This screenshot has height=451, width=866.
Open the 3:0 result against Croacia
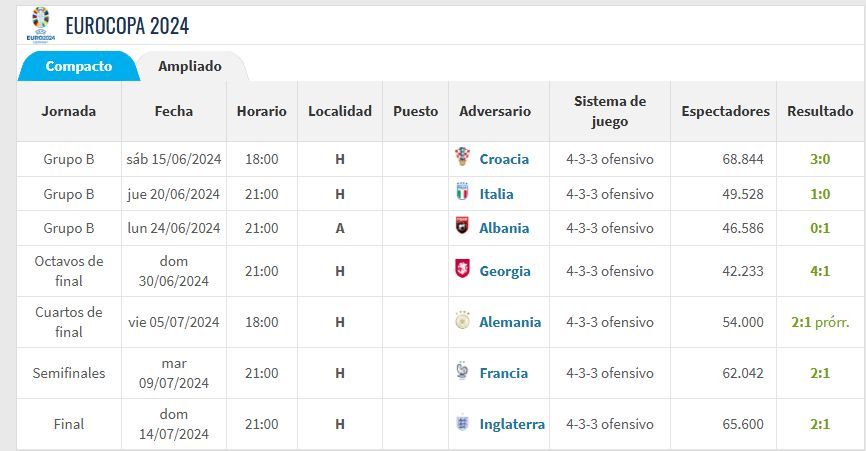click(x=820, y=159)
